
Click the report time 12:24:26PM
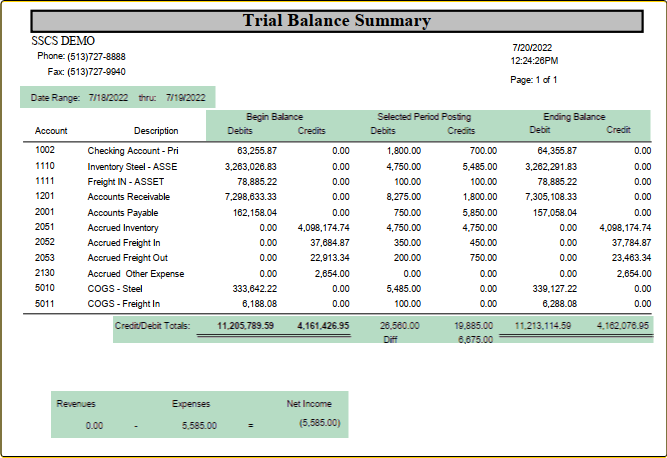point(534,61)
